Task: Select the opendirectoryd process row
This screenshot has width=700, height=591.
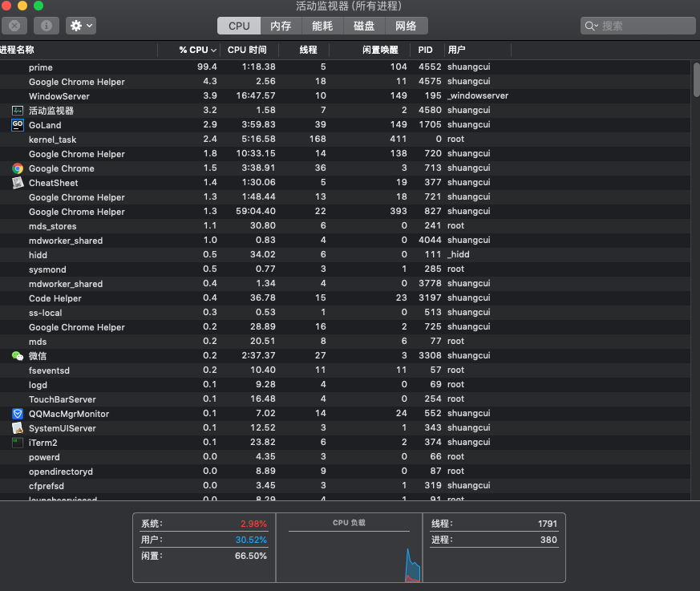Action: pyautogui.click(x=346, y=472)
